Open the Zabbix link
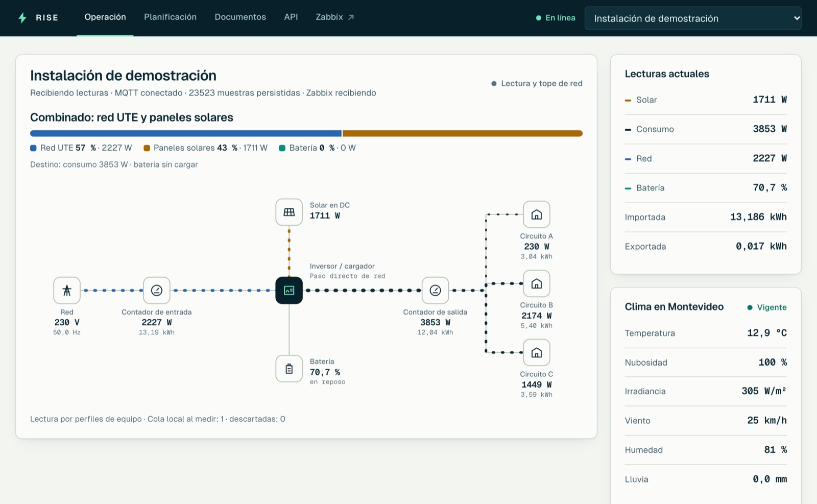Screen dimensions: 817x504 335,17
